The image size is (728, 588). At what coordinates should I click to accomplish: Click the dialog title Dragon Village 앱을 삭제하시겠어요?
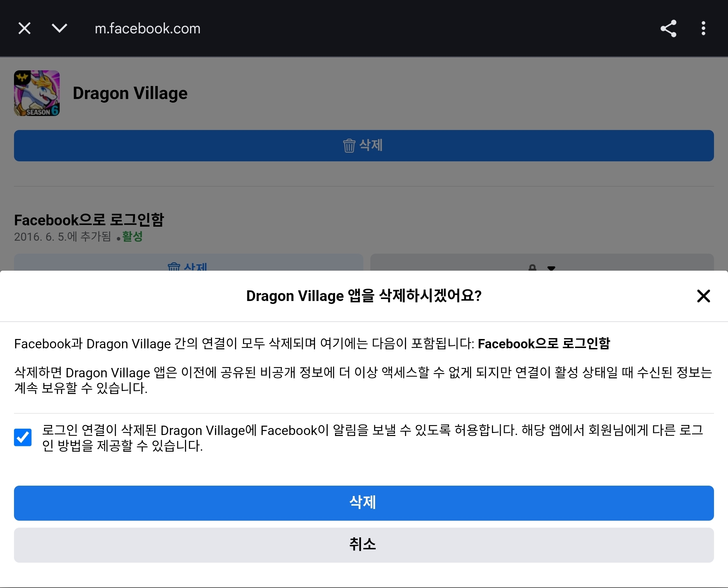click(363, 296)
